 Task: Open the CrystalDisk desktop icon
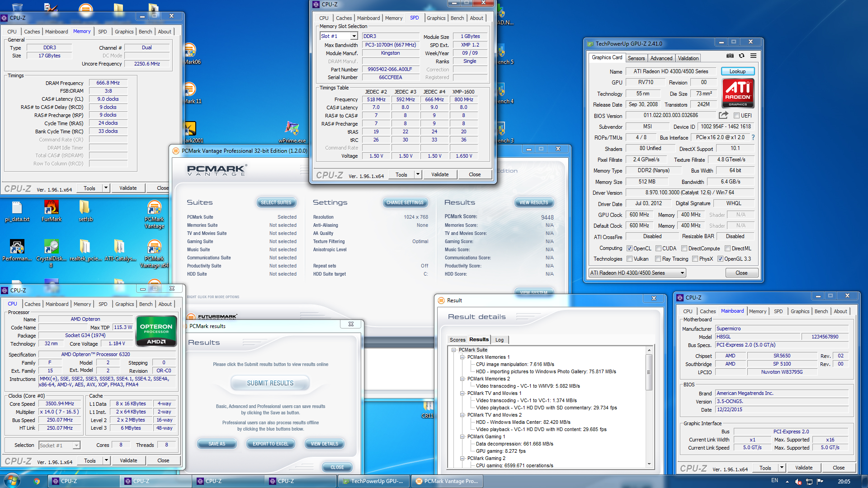(x=51, y=254)
